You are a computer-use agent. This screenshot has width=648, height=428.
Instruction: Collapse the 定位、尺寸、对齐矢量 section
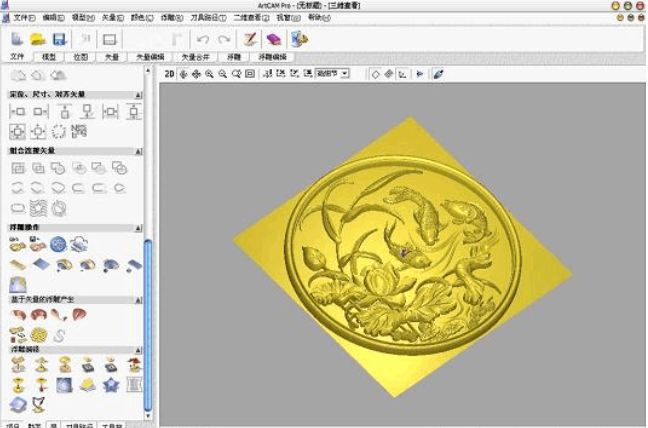click(138, 95)
